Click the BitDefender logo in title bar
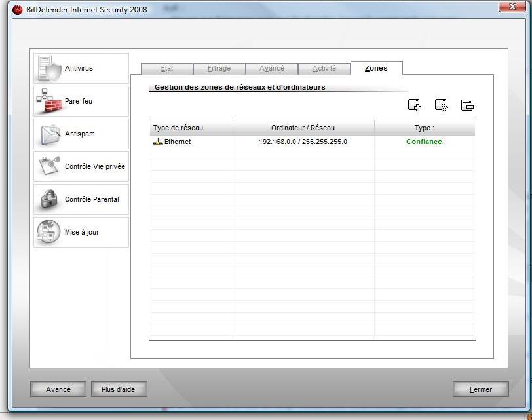This screenshot has height=420, width=532. point(17,10)
